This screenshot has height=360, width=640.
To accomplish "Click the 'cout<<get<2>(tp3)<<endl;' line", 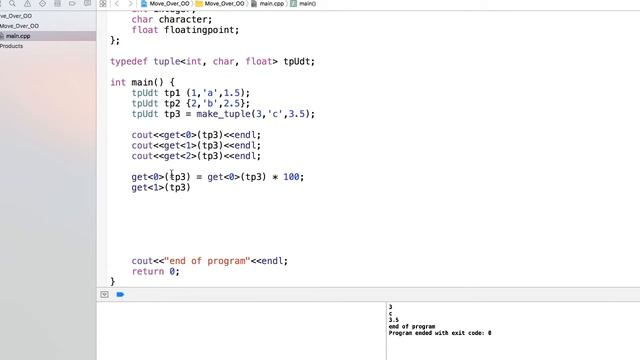I will pos(196,156).
